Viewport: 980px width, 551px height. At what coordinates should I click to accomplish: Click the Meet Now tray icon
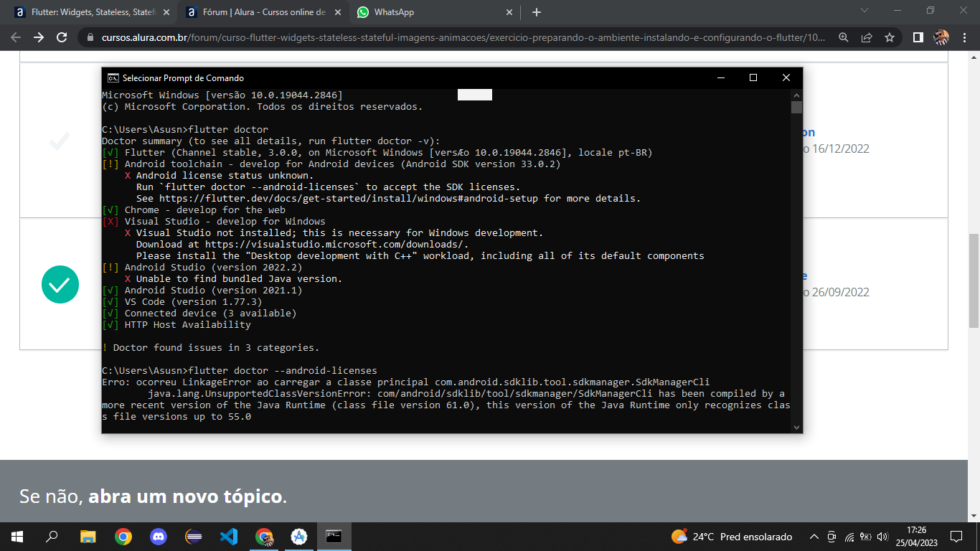[831, 537]
